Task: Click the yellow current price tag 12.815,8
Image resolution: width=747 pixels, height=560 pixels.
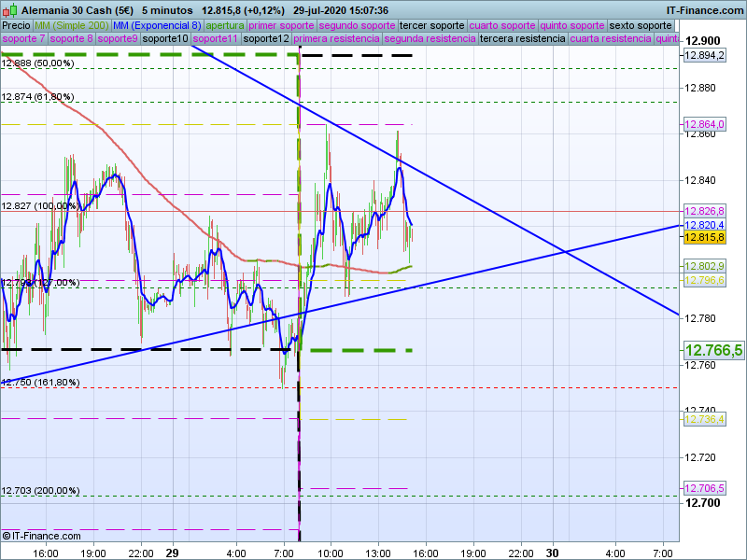Action: 705,238
